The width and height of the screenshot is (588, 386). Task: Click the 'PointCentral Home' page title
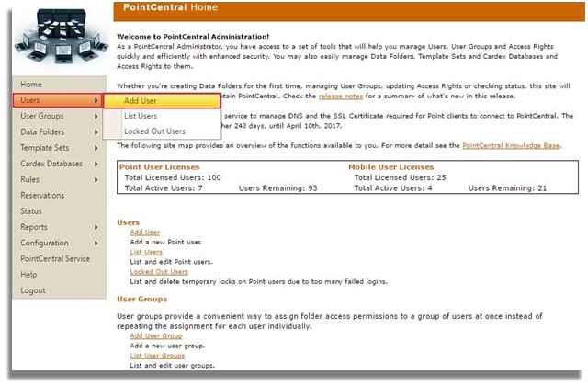170,7
